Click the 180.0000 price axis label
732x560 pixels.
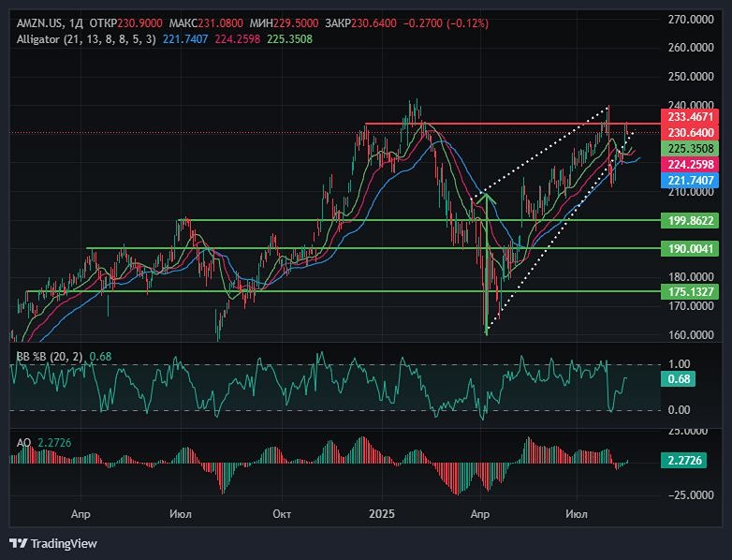691,277
